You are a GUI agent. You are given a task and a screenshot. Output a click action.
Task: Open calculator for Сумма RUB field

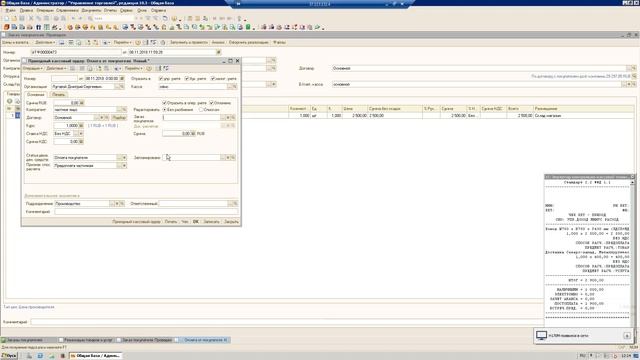point(82,103)
